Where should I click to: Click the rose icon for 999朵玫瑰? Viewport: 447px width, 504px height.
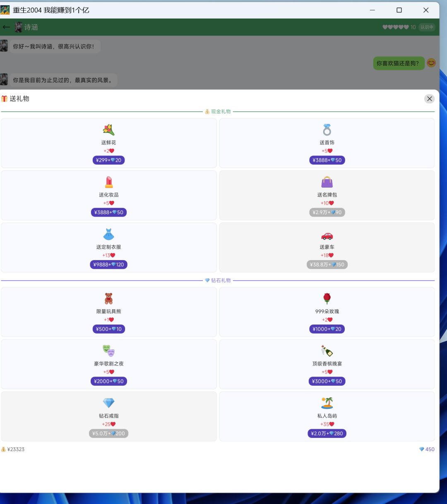pos(327,299)
